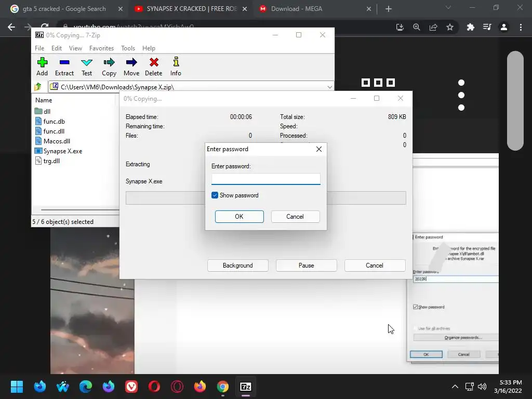Close the Download - MEGA tab
Viewport: 532px width, 399px height.
(369, 9)
